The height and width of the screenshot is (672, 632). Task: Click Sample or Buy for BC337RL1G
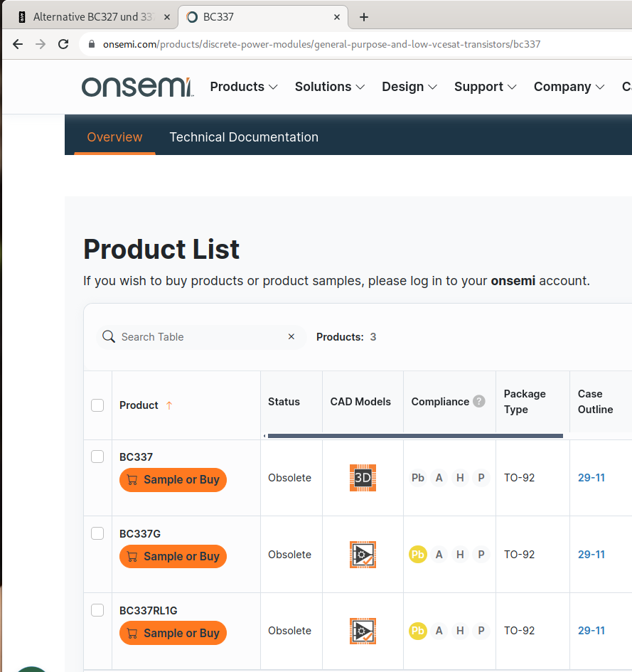[173, 633]
